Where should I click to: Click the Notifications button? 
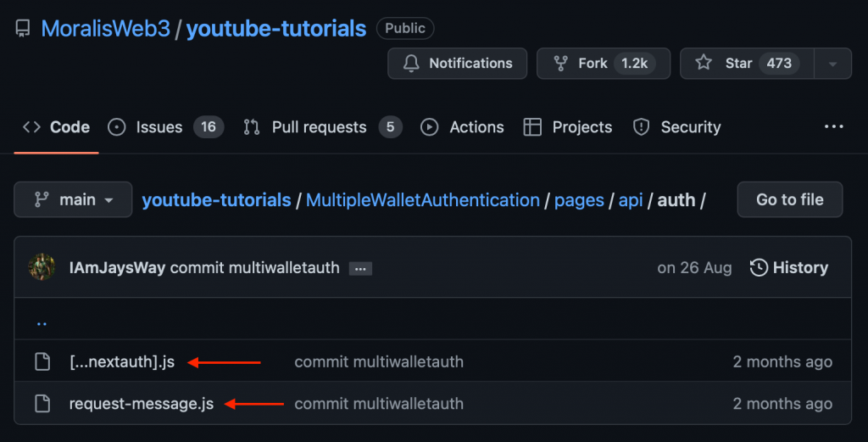point(457,63)
